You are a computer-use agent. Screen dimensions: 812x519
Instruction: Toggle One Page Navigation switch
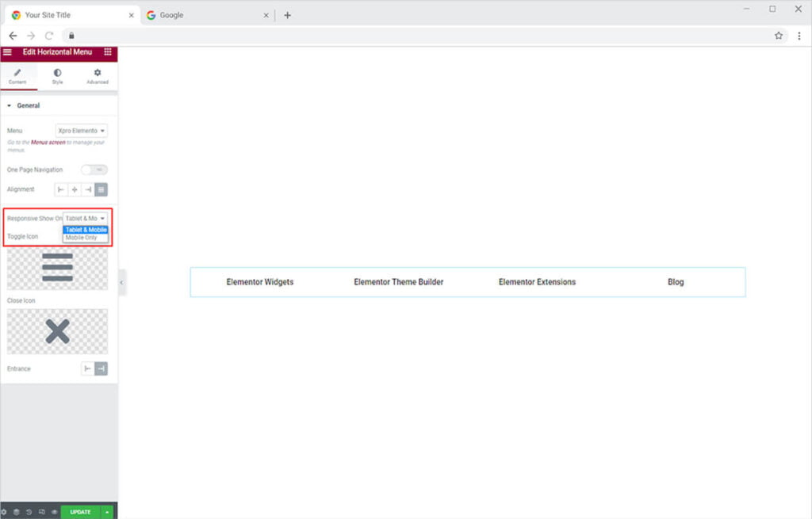(x=94, y=170)
